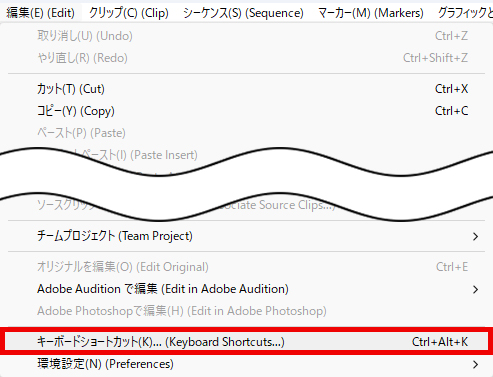Open Keyboard Shortcuts dialog entry
Screen dimensions: 493x377
[247, 342]
